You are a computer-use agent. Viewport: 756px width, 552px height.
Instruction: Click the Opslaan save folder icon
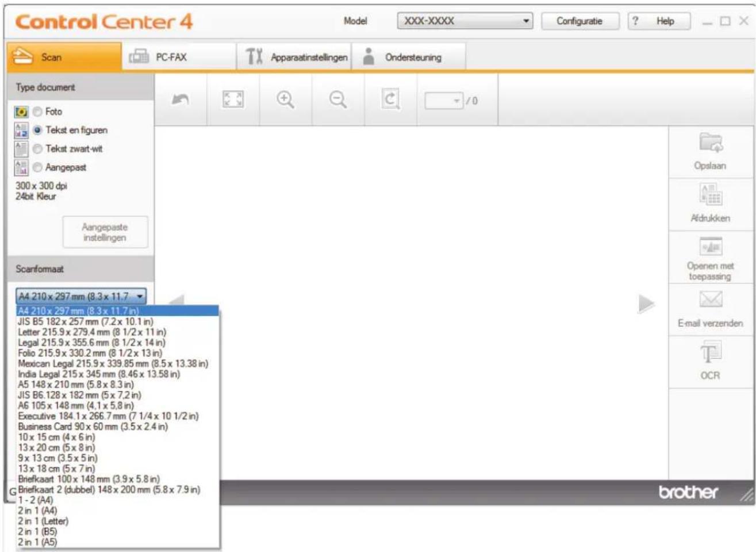coord(711,142)
